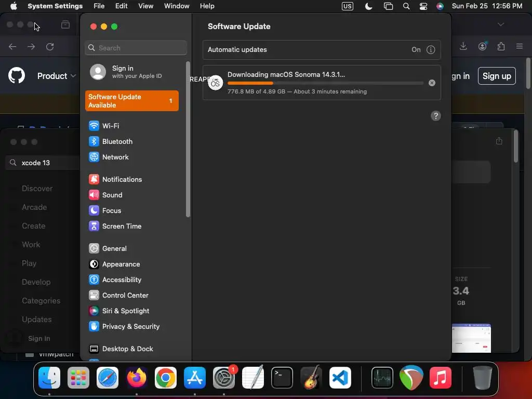Open Control Center from menu bar
Viewport: 532px width, 399px height.
click(423, 6)
